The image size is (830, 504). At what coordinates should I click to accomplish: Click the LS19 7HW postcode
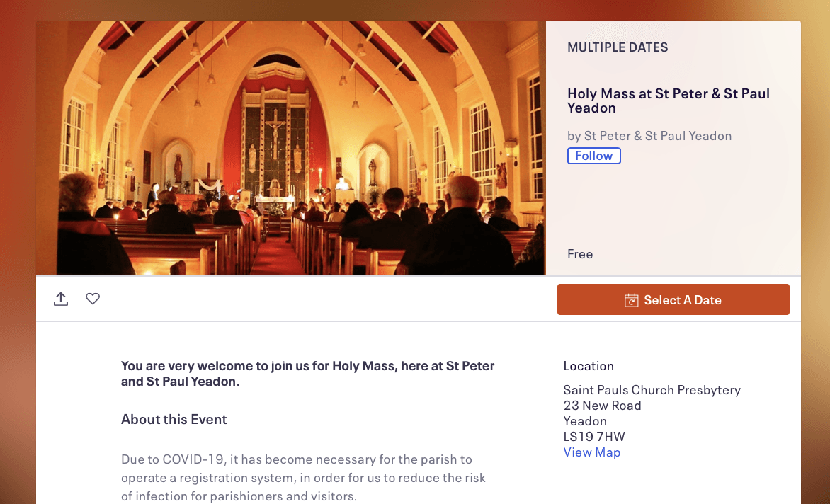point(594,437)
